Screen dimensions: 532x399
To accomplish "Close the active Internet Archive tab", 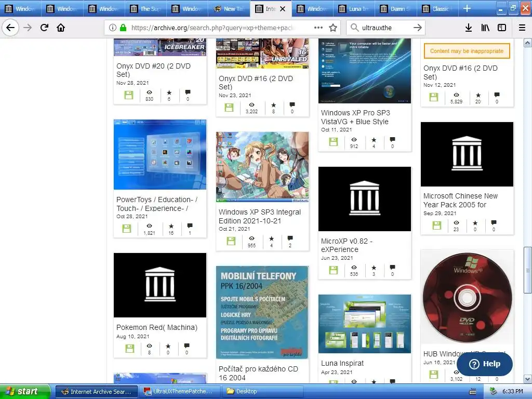I will (283, 9).
